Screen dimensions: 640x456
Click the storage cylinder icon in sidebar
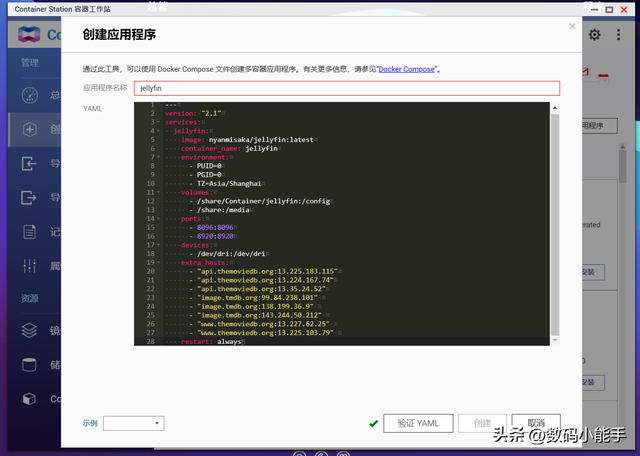(29, 365)
